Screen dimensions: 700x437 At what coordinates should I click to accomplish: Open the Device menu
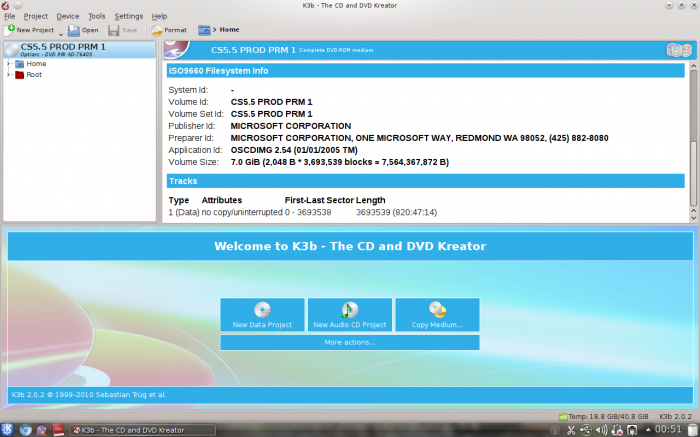(x=67, y=16)
